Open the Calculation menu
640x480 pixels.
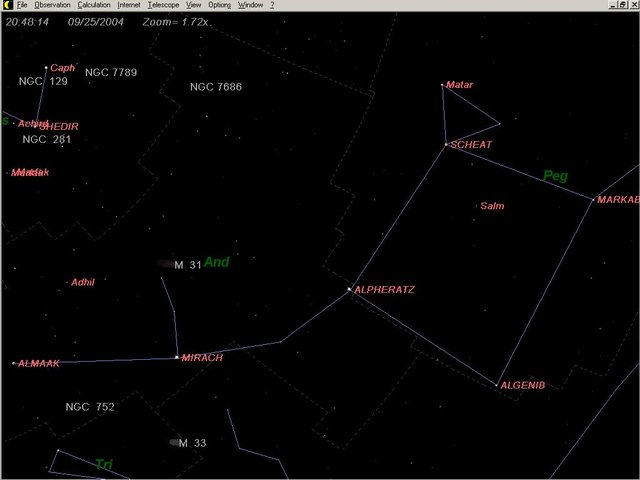tap(94, 5)
